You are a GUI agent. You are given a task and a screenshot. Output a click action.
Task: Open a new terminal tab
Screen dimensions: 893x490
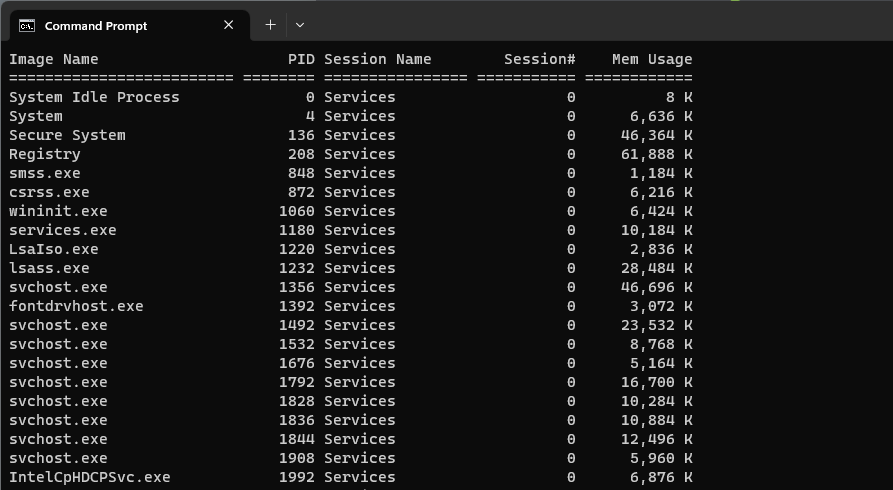click(270, 25)
